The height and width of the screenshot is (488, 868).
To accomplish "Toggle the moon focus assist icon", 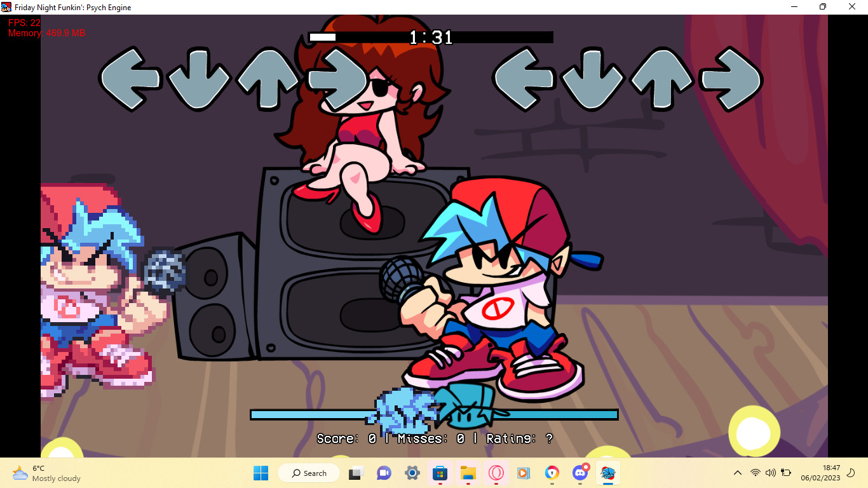I will (x=851, y=473).
